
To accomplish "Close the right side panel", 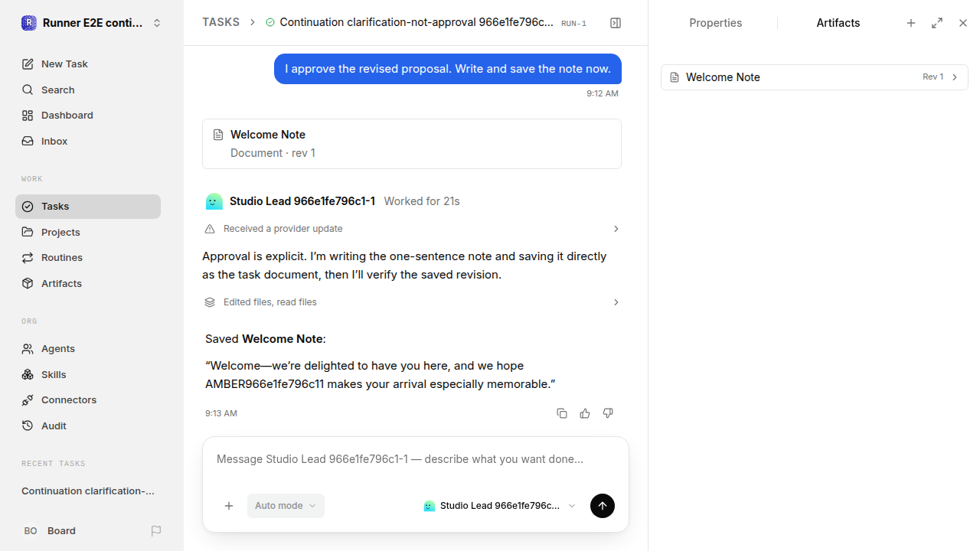I will [963, 23].
